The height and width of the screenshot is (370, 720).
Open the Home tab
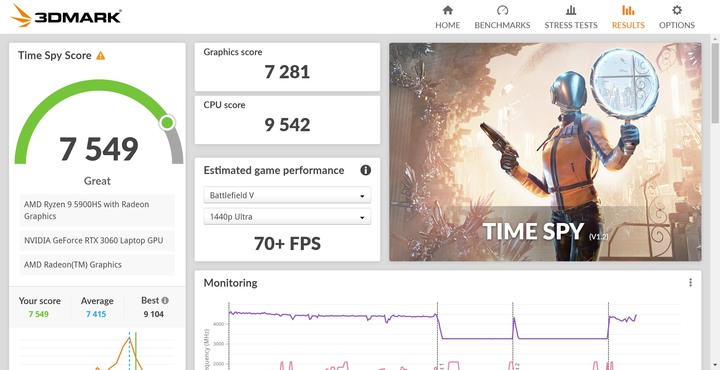coord(447,17)
